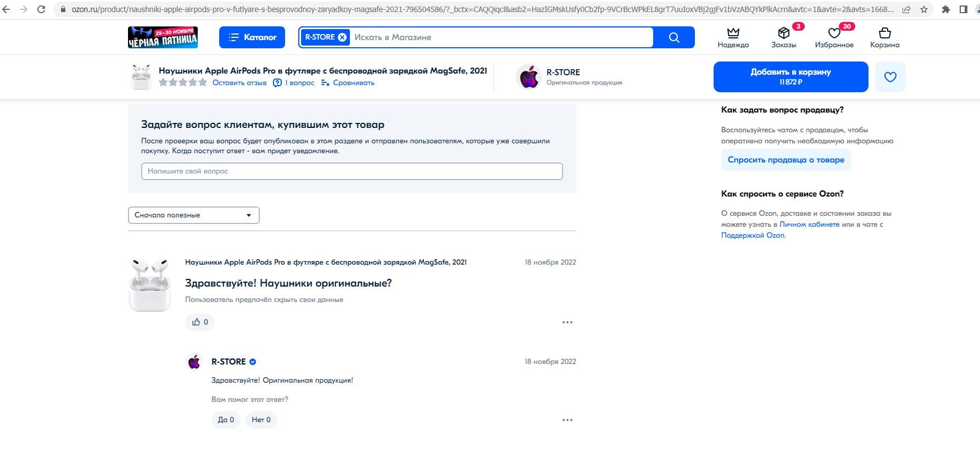
Task: Click the 'Напишите свой вопрос' input field
Action: (352, 171)
